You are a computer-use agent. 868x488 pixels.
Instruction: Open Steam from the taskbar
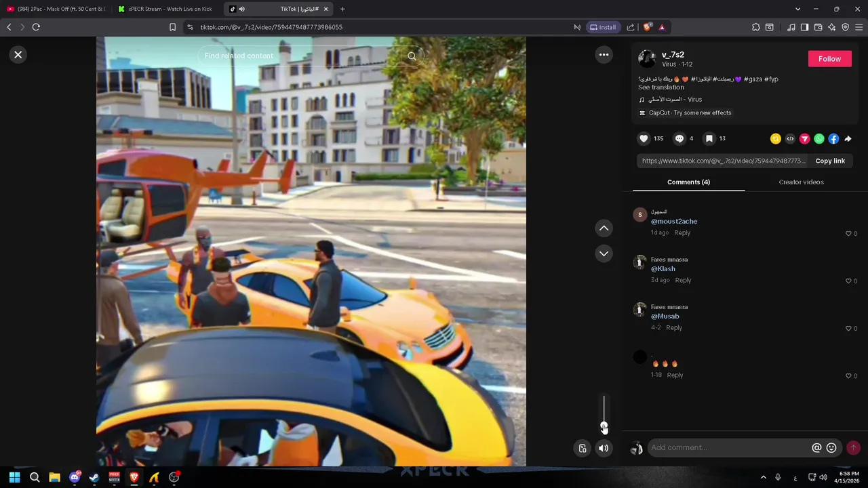[x=94, y=477]
